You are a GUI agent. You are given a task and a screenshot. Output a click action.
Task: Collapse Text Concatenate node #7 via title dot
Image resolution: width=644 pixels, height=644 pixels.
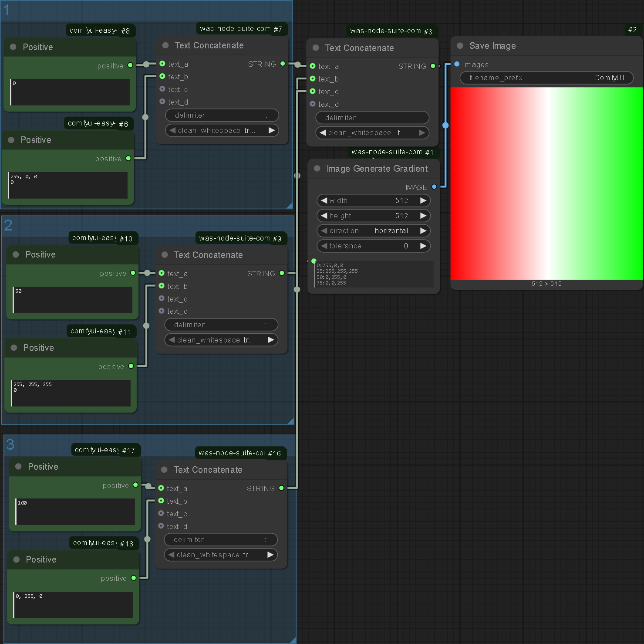[x=165, y=45]
